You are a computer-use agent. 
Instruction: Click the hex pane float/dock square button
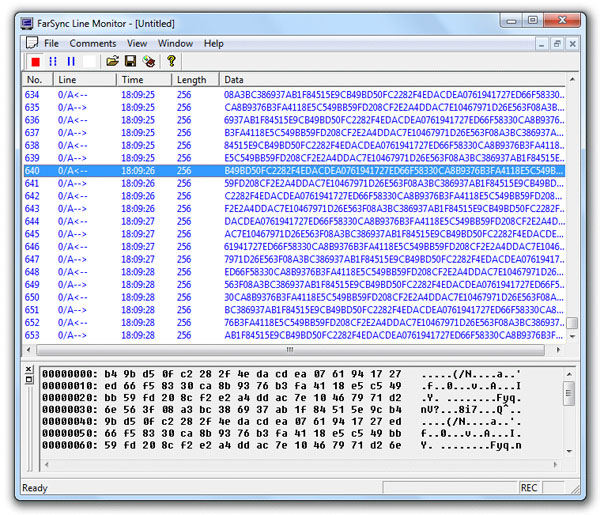click(x=29, y=380)
